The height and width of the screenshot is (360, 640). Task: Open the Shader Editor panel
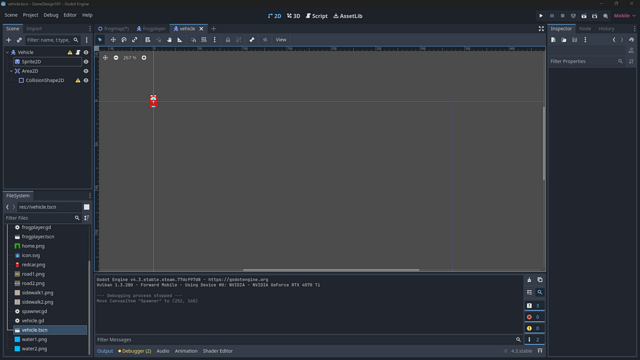[x=218, y=351]
